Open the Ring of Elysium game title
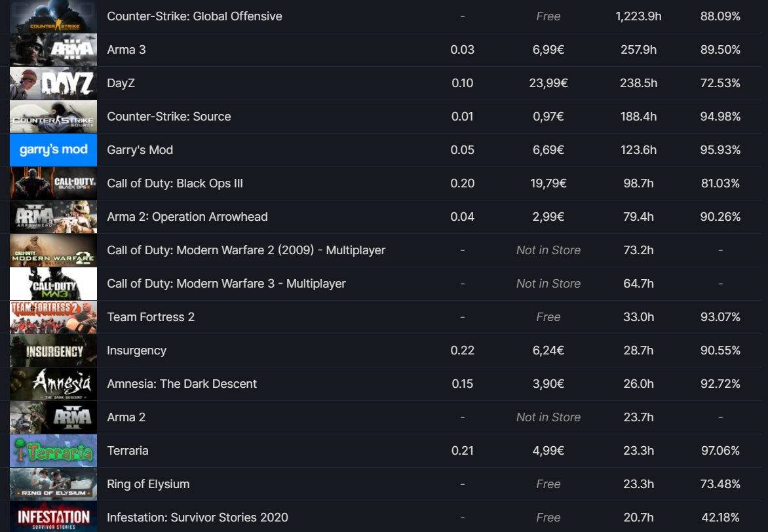Viewport: 768px width, 532px height. (x=148, y=484)
